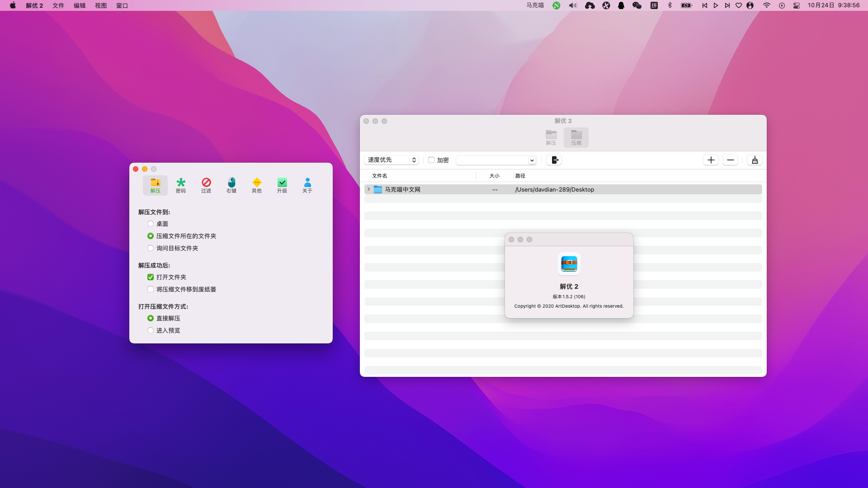Screen dimensions: 868x488
Task: Open the 编辑 menu
Action: click(x=80, y=5)
